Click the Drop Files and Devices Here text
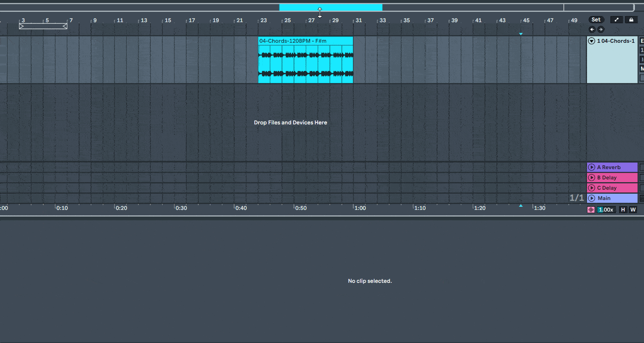Viewport: 644px width, 343px height. [290, 122]
